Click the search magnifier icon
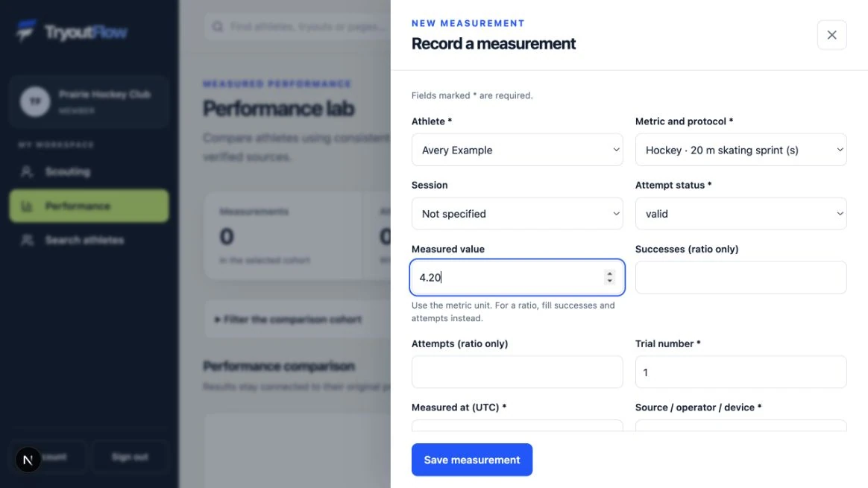Image resolution: width=868 pixels, height=488 pixels. [218, 27]
